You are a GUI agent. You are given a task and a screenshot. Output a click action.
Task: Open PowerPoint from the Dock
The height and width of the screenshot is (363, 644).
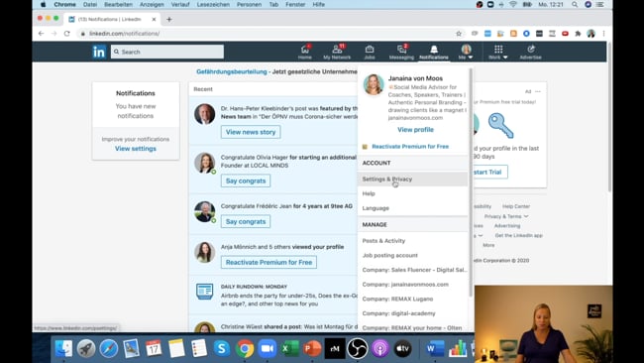tap(312, 348)
